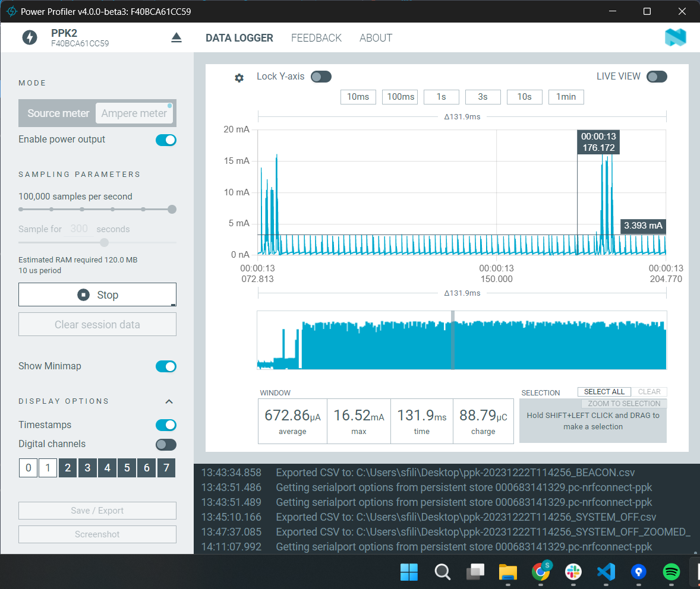Collapse the Display Options section
Screen dimensions: 700x589
click(x=169, y=401)
